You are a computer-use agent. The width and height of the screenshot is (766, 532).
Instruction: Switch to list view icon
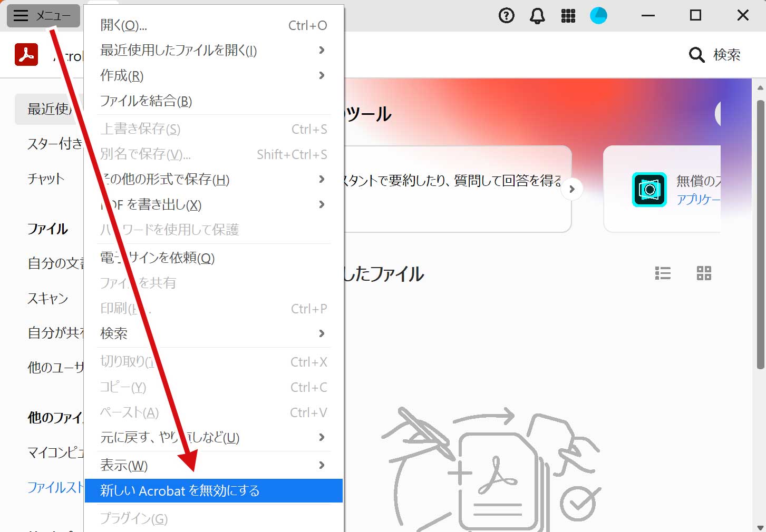point(663,273)
